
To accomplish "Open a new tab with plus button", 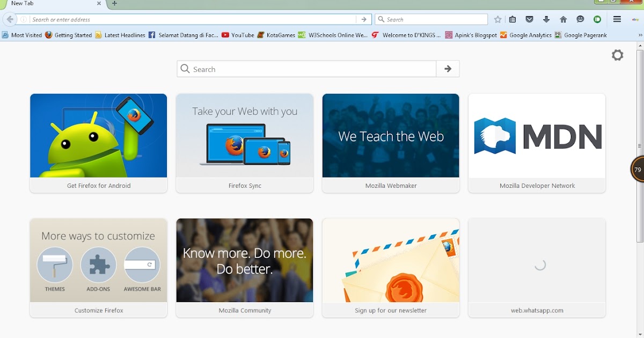I will (114, 4).
